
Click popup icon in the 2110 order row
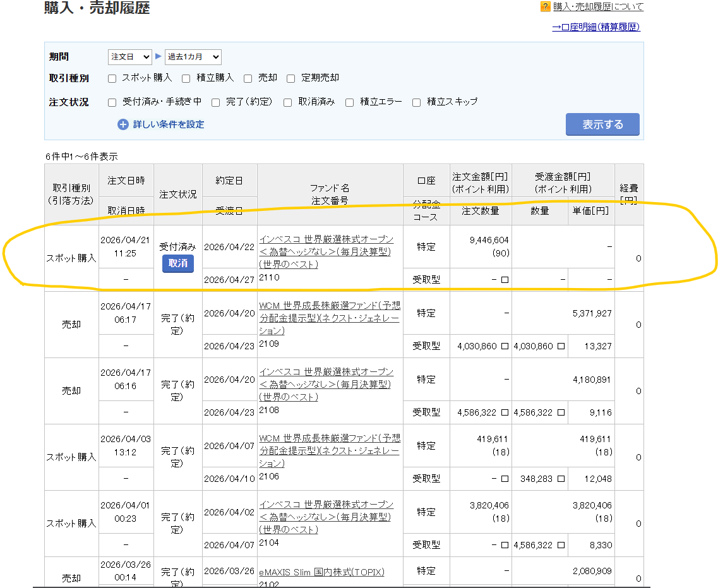pos(505,280)
